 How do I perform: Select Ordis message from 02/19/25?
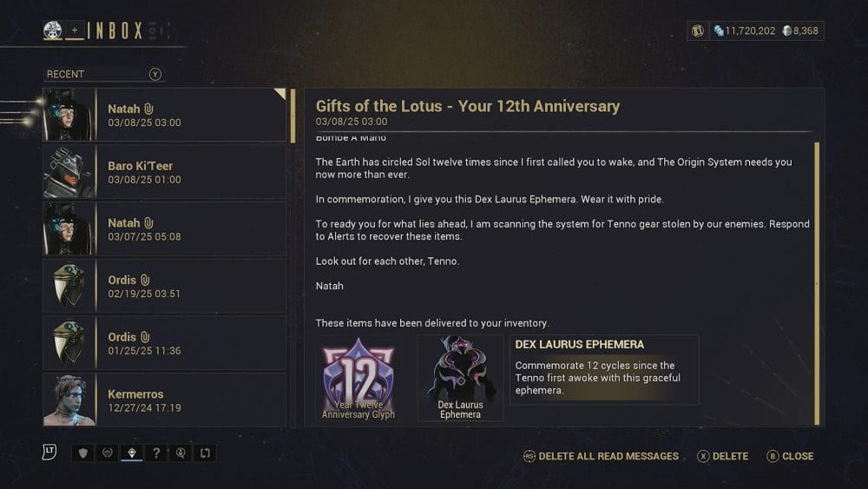tap(165, 286)
